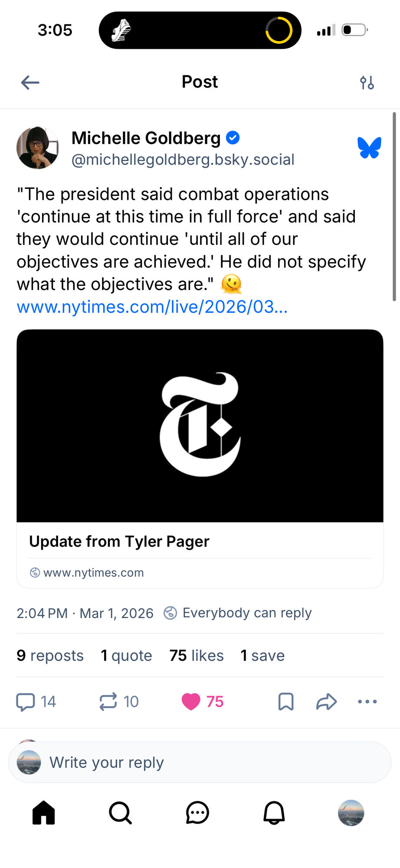Switch to the Search tab
Viewport: 400px width, 868px height.
(120, 812)
